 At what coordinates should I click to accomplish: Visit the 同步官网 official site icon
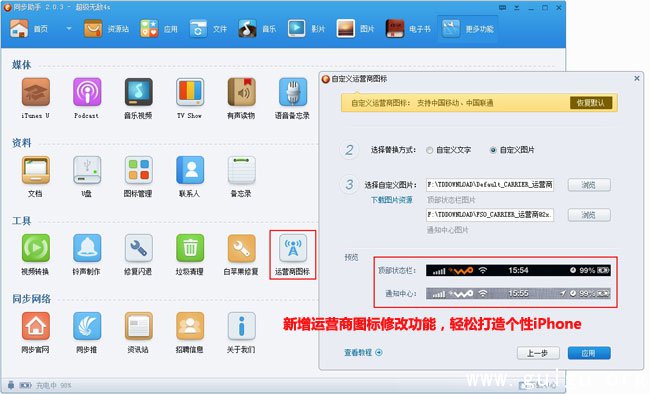35,326
